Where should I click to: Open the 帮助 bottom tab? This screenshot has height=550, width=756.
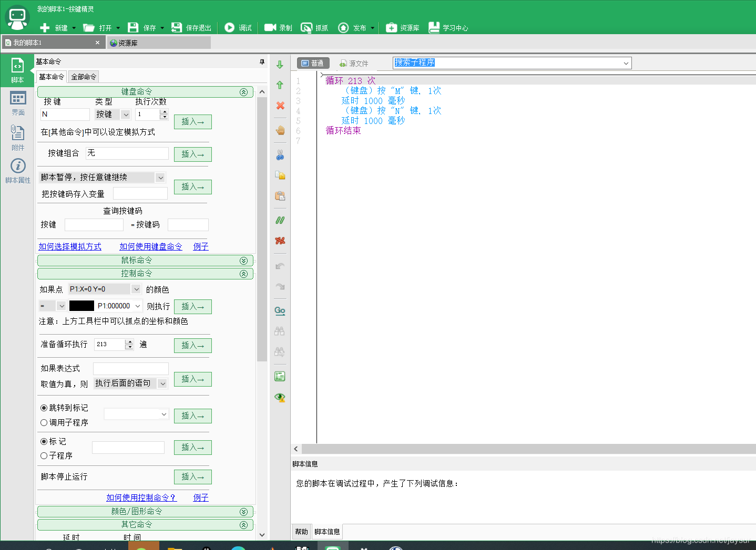click(x=301, y=532)
